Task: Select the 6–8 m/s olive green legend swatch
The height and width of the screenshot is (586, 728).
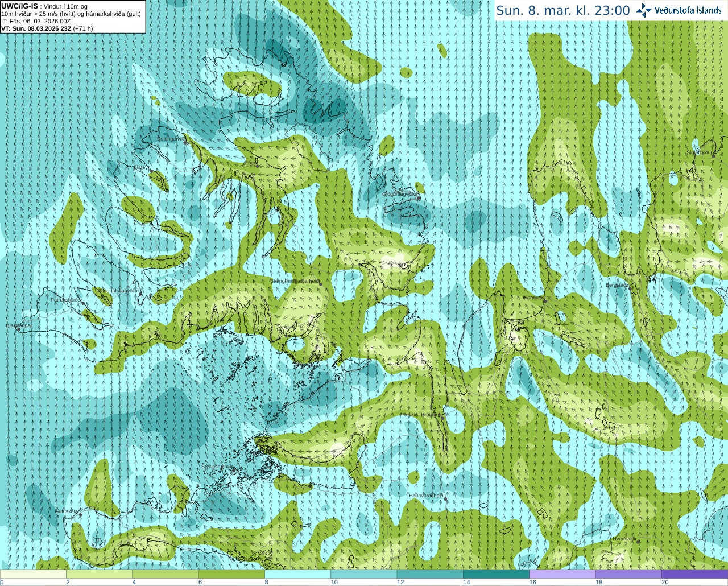Action: [231, 574]
